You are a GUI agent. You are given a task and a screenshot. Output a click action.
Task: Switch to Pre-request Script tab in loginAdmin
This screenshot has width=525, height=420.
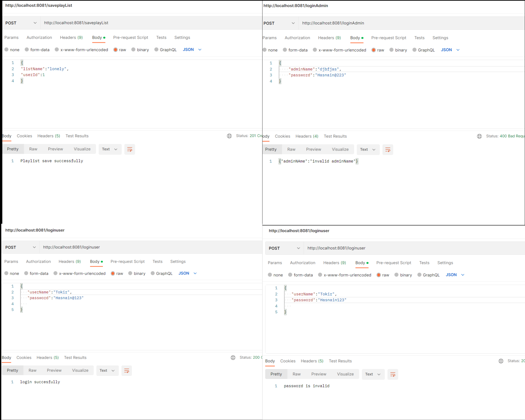(388, 38)
